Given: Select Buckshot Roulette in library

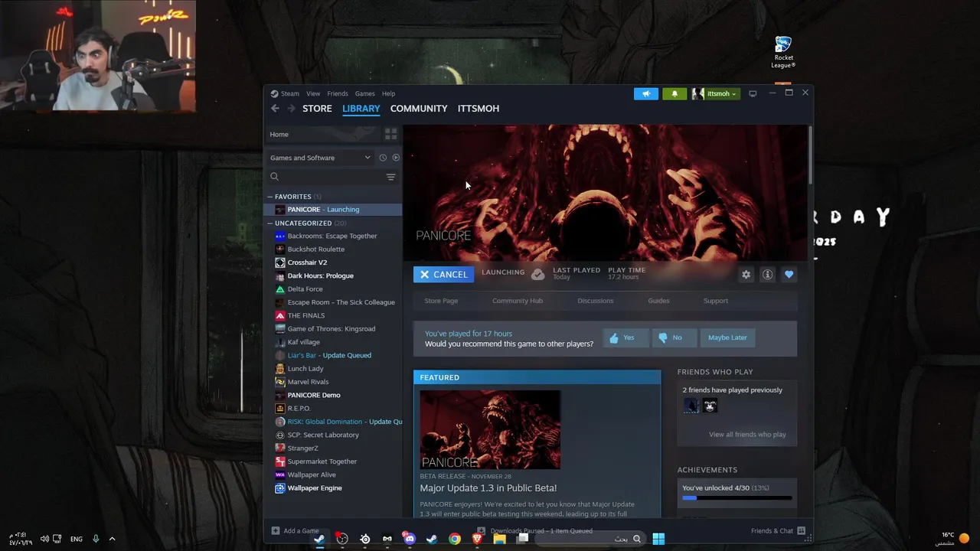Looking at the screenshot, I should [316, 249].
